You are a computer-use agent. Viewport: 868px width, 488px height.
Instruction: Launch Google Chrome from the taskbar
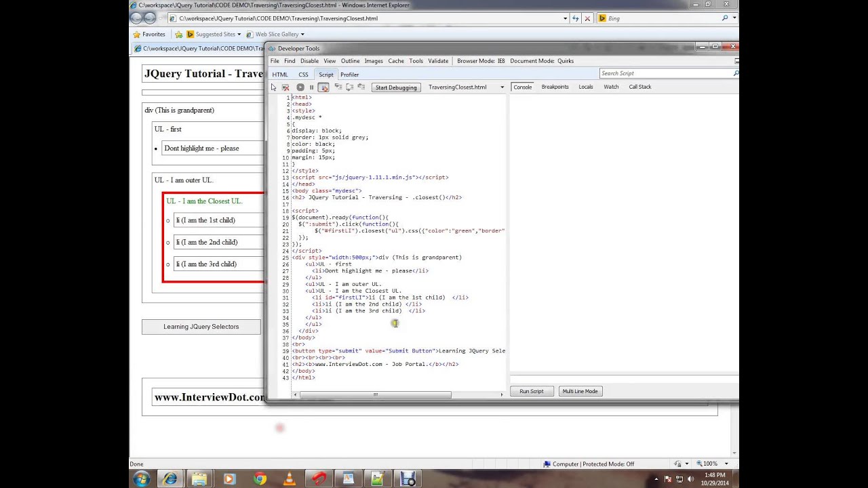click(260, 479)
